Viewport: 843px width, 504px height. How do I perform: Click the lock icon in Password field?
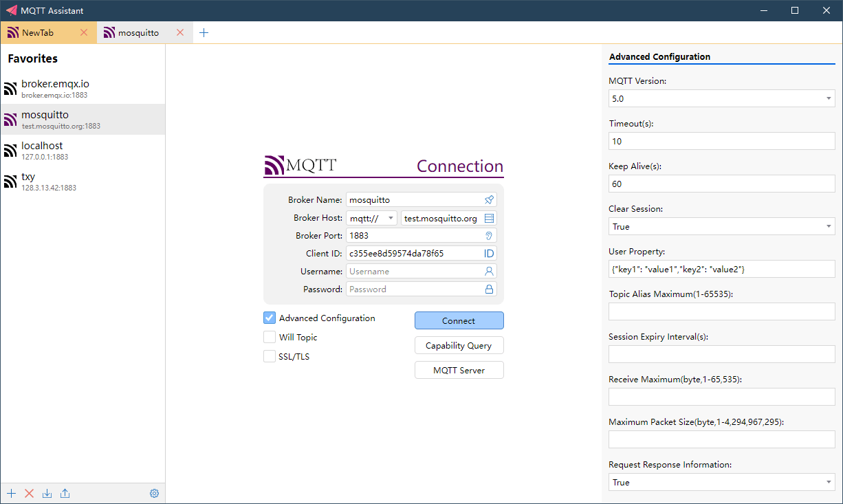pos(489,289)
